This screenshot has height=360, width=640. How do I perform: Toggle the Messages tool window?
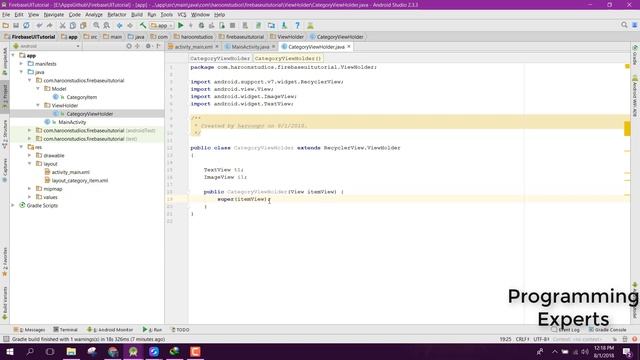tap(29, 329)
